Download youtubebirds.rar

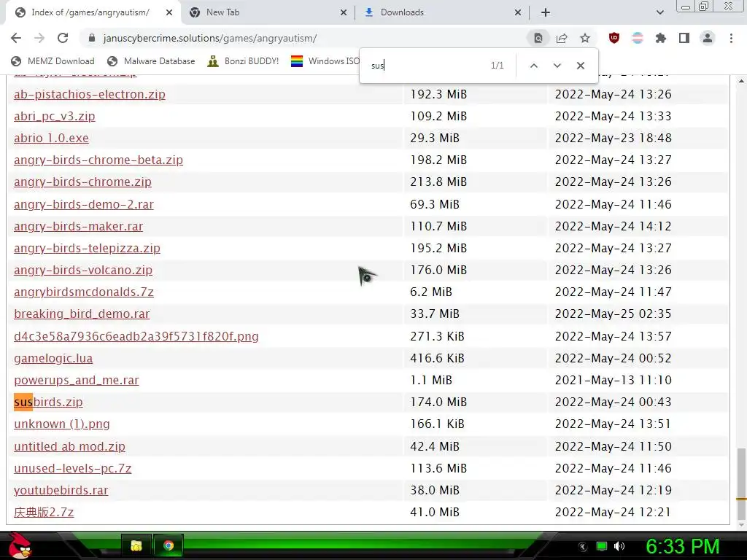pyautogui.click(x=61, y=490)
